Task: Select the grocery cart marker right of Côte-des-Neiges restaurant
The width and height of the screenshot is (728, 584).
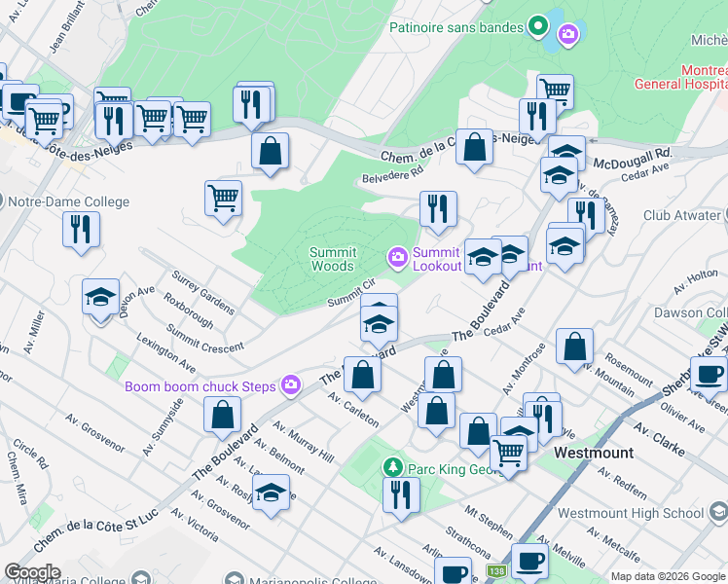Action: (x=152, y=119)
